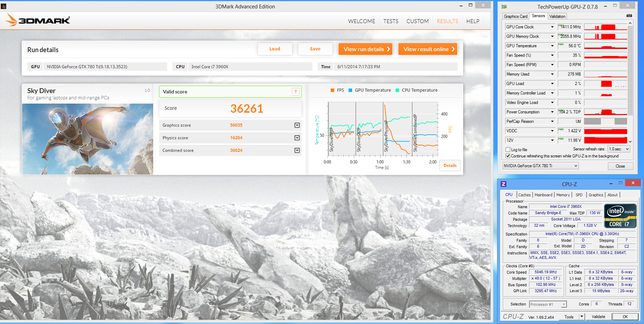Click the GPU field NVIDIA GeForce GTX 780 Ti

click(x=105, y=67)
